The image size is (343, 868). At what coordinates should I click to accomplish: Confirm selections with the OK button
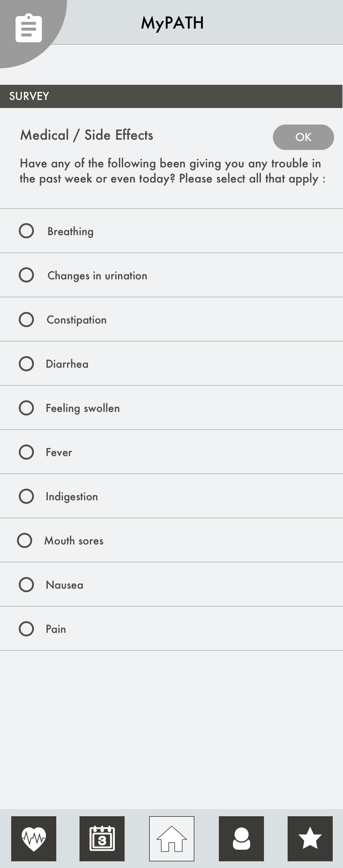click(x=303, y=137)
